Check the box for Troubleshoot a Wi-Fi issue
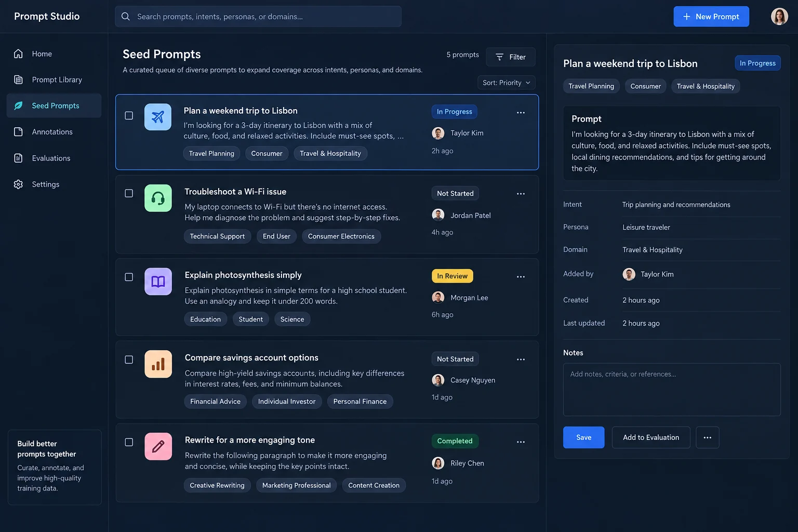Screen dimensions: 798x532 pos(129,193)
